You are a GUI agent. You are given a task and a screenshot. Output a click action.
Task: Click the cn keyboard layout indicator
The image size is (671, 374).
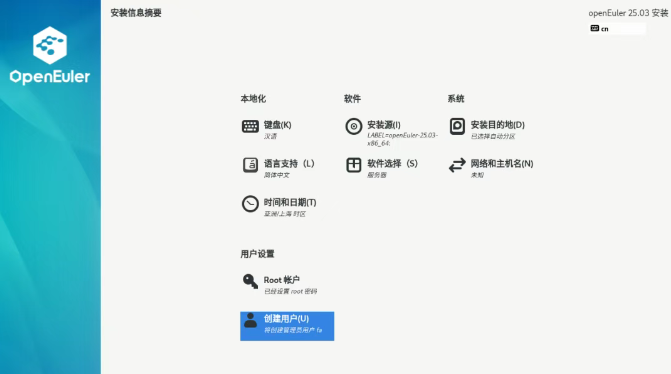pos(617,29)
